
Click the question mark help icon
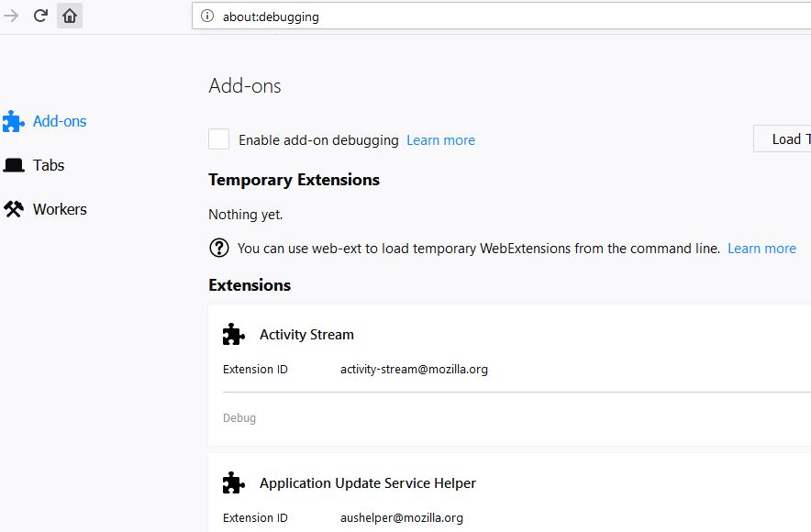(x=218, y=248)
